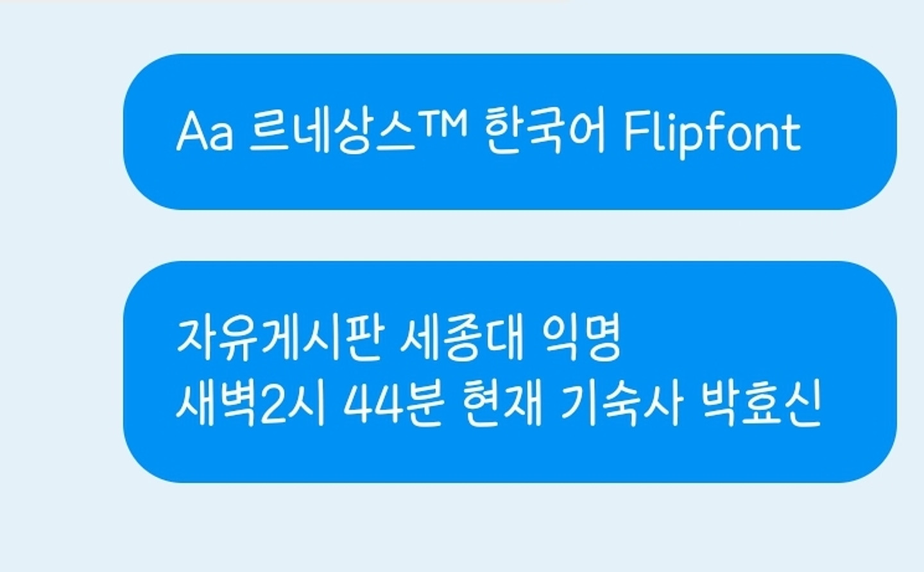The width and height of the screenshot is (924, 572).
Task: Tap the word "자유게시판"
Action: [280, 339]
